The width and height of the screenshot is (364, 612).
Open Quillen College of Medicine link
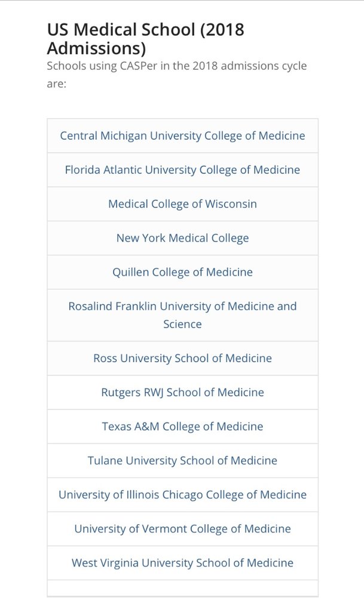(182, 272)
